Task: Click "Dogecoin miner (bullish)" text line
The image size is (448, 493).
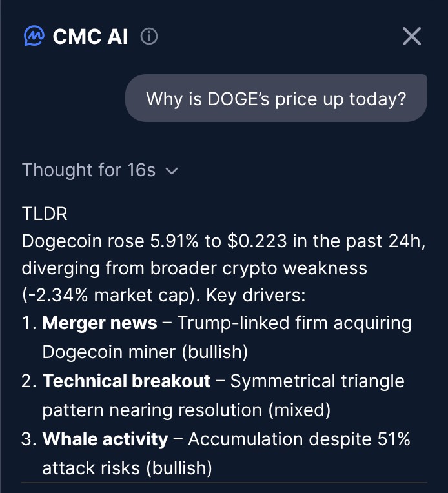Action: point(145,352)
